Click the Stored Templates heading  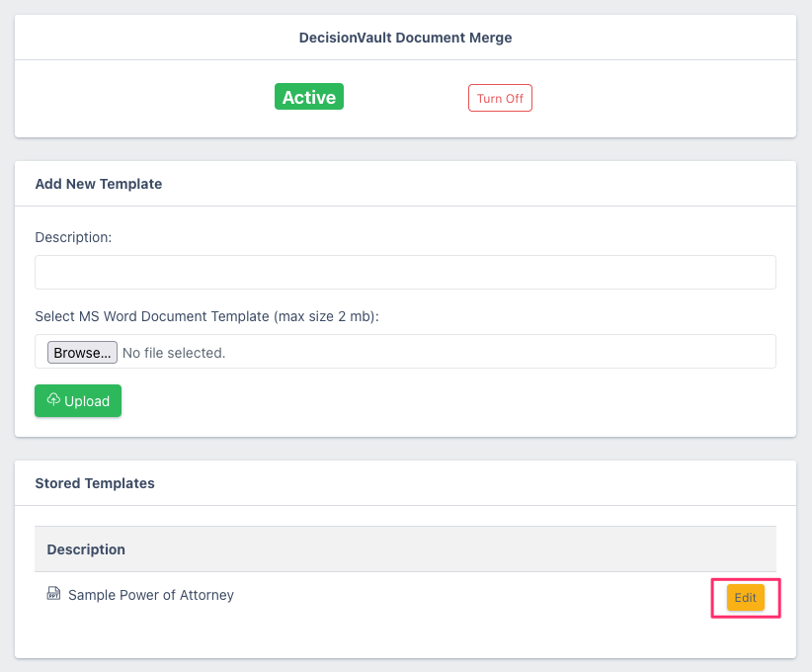point(95,483)
